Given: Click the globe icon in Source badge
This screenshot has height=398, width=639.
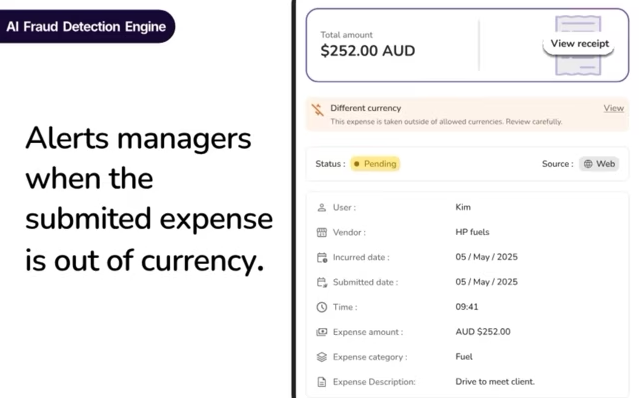Looking at the screenshot, I should click(x=588, y=164).
